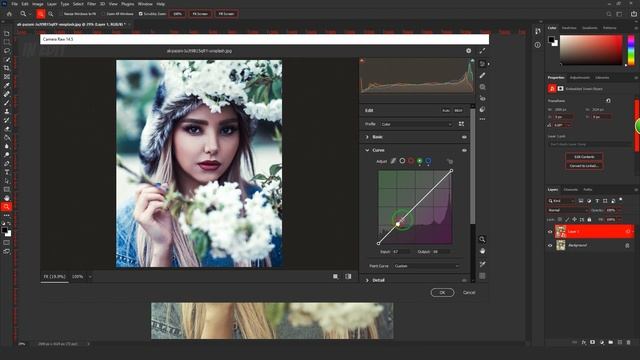640x360 pixels.
Task: Open the Image menu
Action: 38,4
